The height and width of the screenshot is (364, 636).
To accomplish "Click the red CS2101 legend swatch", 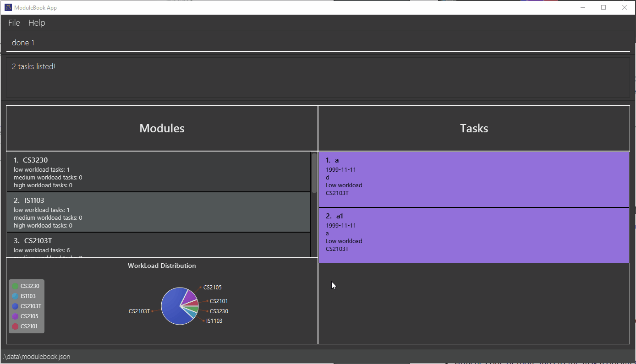I will point(15,326).
